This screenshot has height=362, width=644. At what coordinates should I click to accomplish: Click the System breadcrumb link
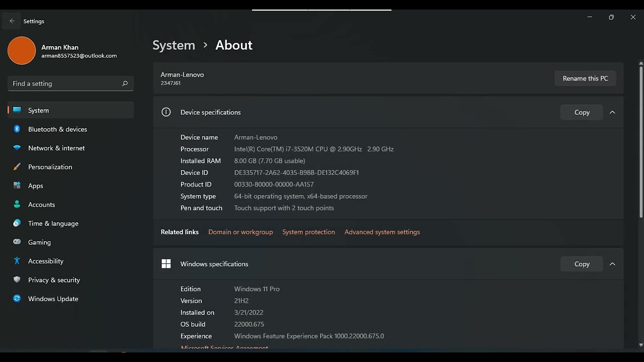(174, 45)
